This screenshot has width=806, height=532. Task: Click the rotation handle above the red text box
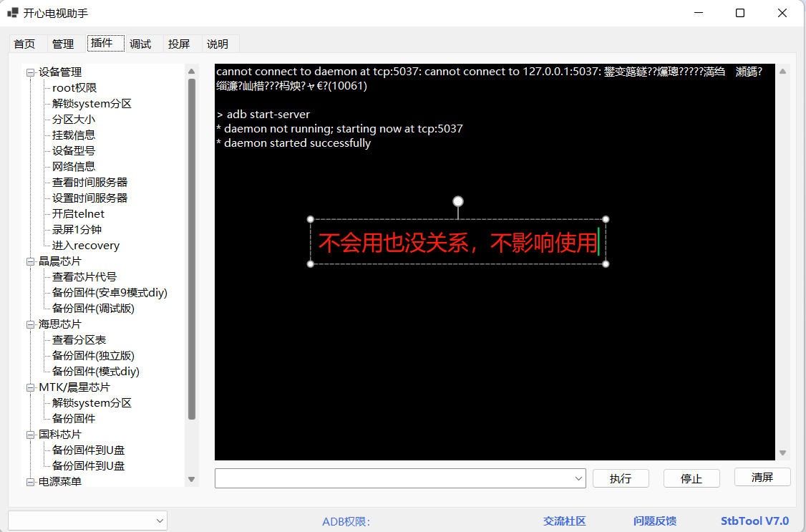[x=458, y=201]
